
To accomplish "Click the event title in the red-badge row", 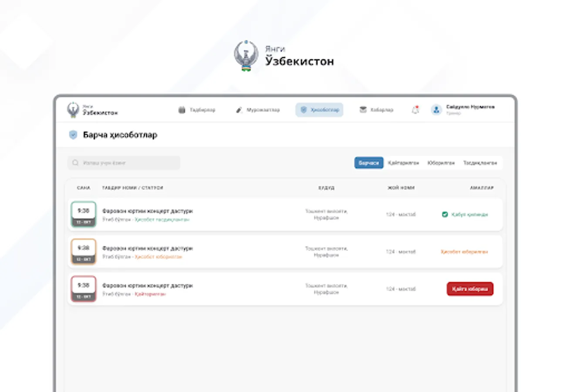I will (148, 286).
